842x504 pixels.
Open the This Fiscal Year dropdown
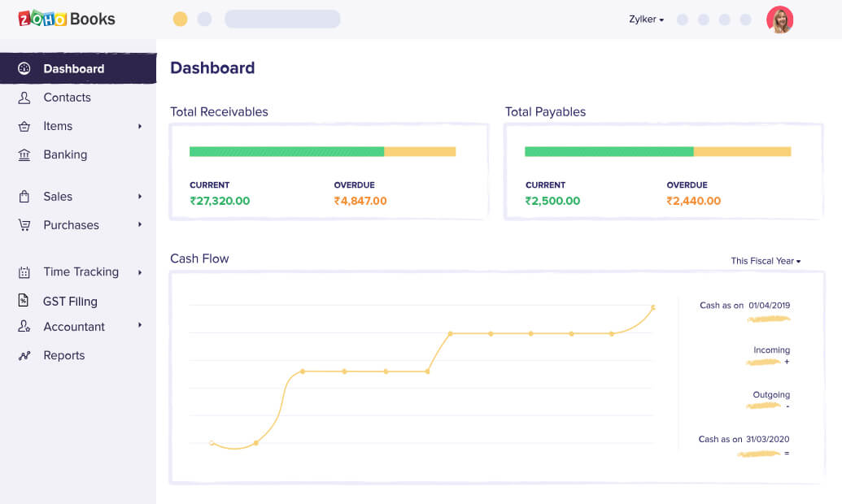(766, 261)
